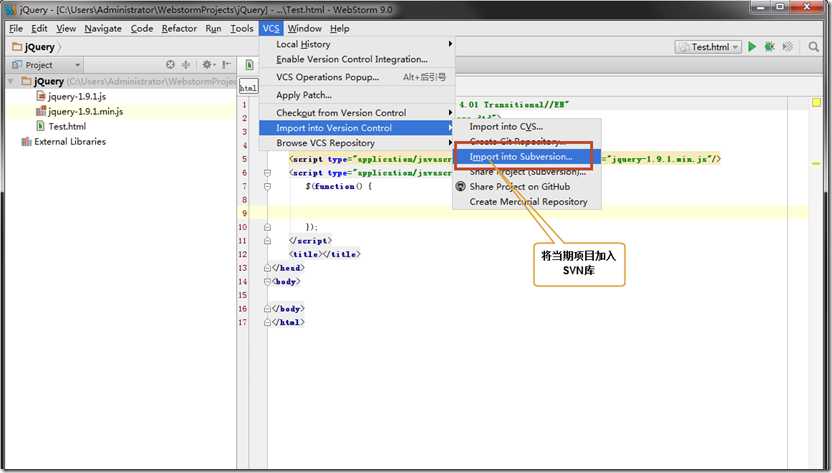Choose Import into CVS

527,126
